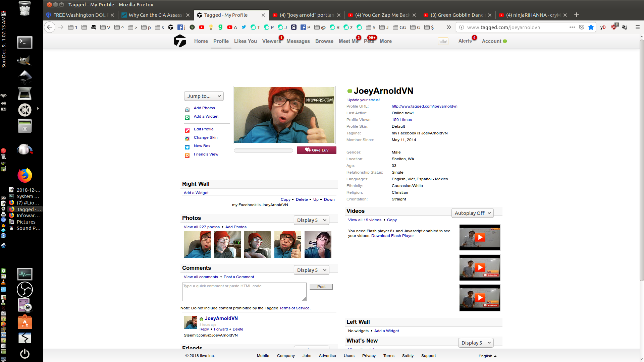
Task: Click the trophy icon beside Alerts
Action: tap(443, 41)
